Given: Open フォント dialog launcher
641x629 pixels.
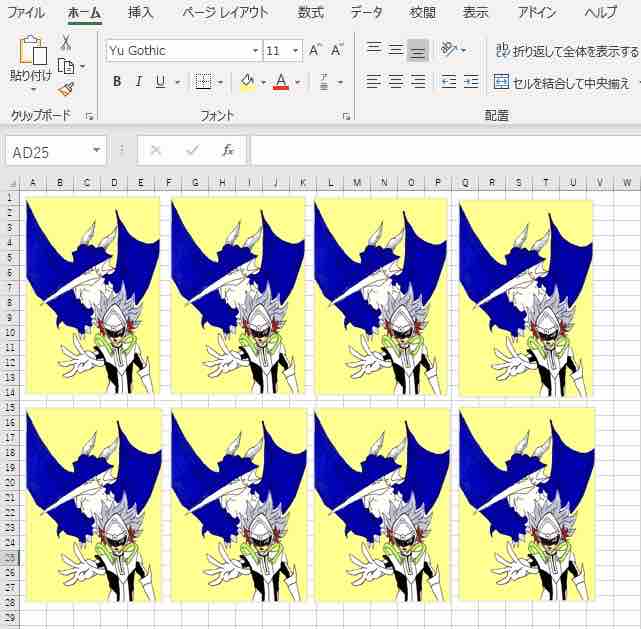Looking at the screenshot, I should (x=347, y=117).
